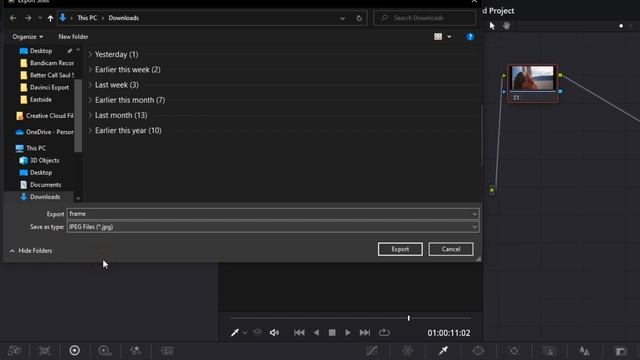Open the Qualifier palette
The image size is (640, 360).
pyautogui.click(x=443, y=351)
